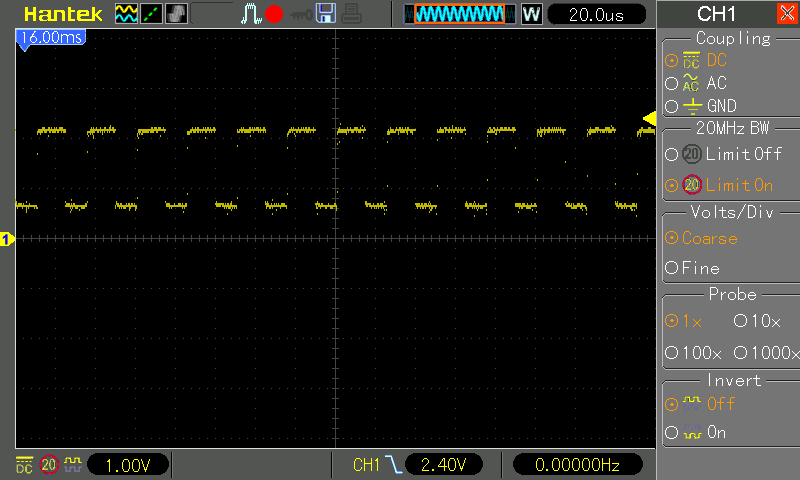Viewport: 800px width, 480px height.
Task: Click the XY dot display icon
Action: 152,14
